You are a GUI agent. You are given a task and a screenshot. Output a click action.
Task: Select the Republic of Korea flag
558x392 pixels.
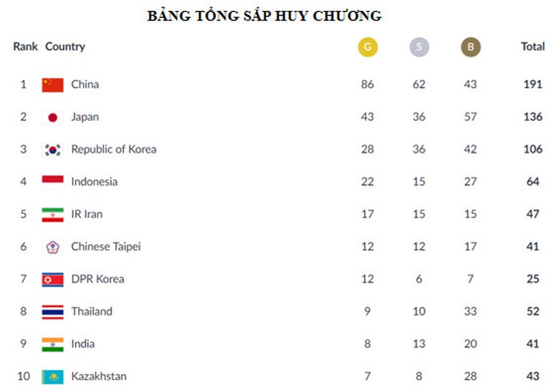tap(52, 150)
